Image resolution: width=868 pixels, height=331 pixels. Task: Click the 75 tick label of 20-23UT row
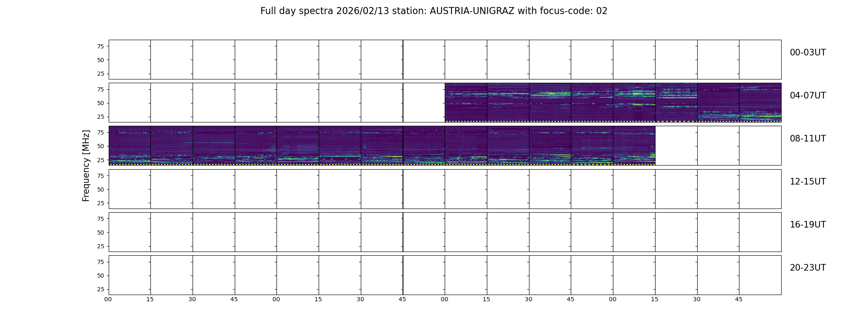point(100,262)
